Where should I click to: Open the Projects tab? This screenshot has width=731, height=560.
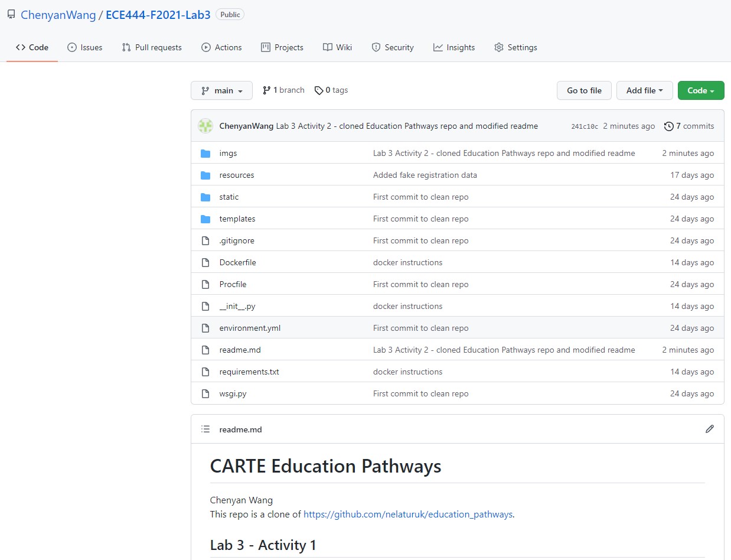coord(282,47)
